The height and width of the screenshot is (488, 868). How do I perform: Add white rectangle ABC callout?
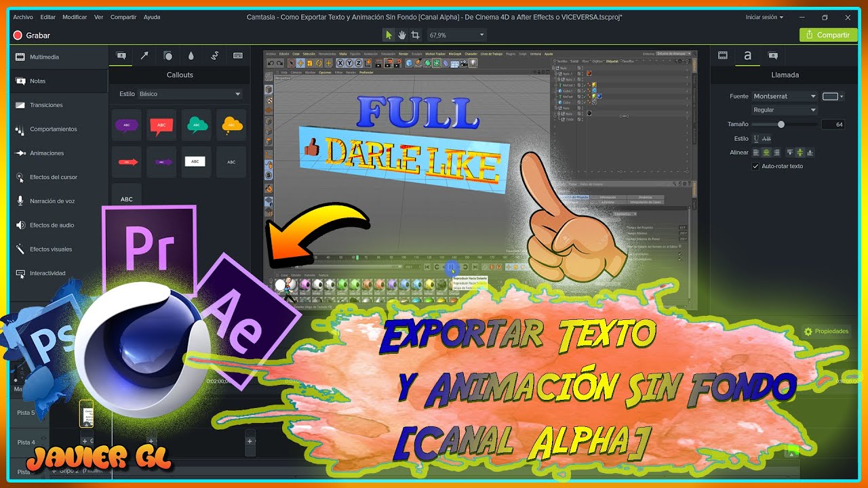197,162
